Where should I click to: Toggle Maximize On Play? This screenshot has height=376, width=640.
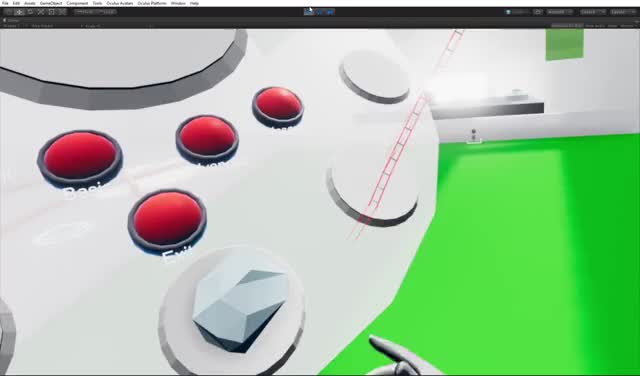click(567, 26)
